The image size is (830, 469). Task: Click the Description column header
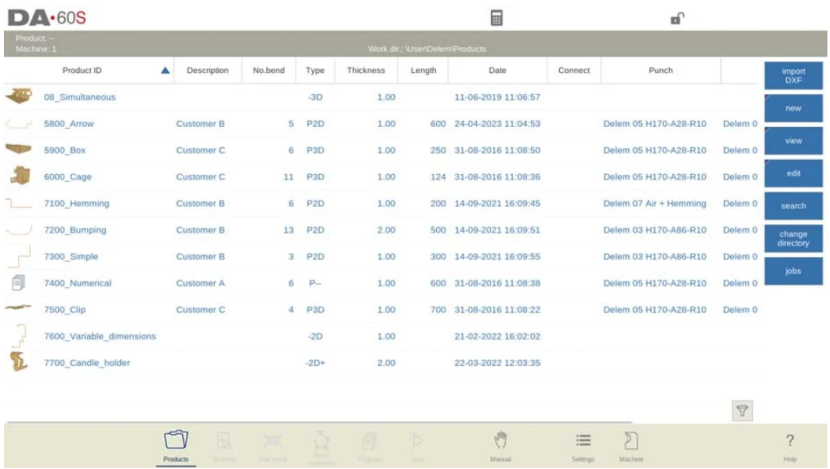[x=207, y=71]
